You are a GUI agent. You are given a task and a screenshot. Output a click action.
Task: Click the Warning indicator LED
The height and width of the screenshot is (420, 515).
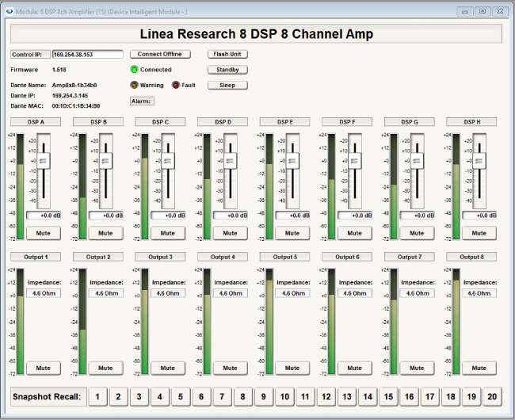click(134, 85)
